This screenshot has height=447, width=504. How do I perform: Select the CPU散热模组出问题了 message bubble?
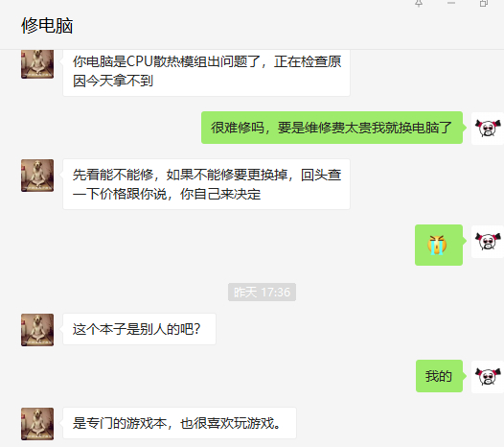206,72
